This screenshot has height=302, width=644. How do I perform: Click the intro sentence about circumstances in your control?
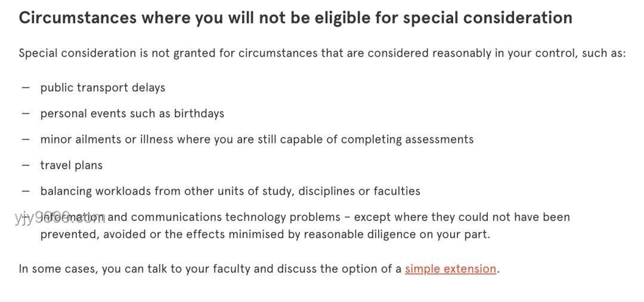point(323,54)
